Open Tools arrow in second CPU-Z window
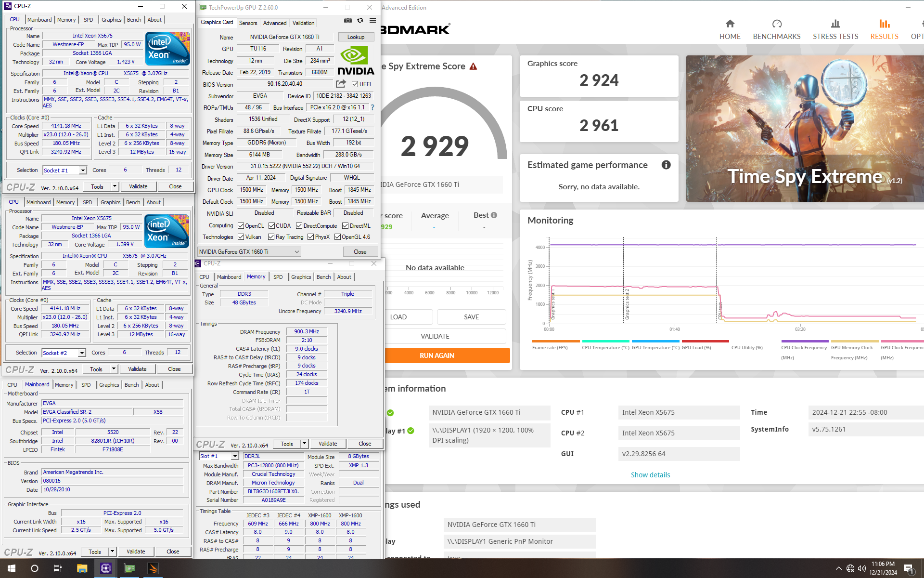This screenshot has width=924, height=578. tap(114, 369)
